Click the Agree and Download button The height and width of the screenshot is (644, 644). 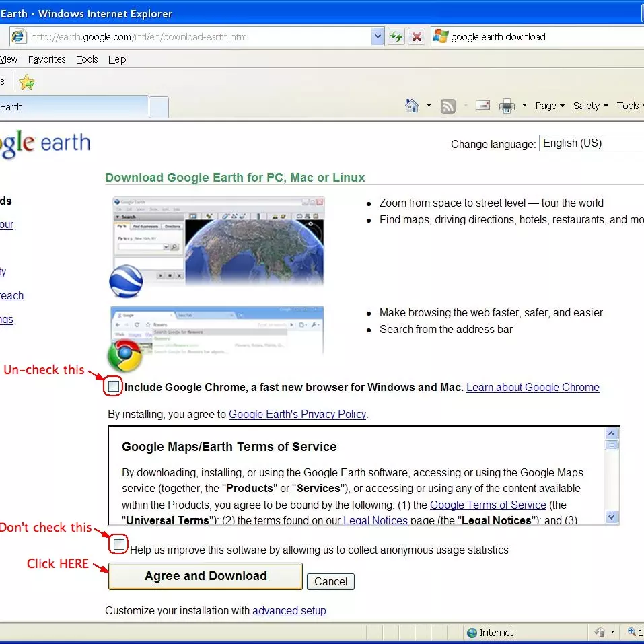205,576
